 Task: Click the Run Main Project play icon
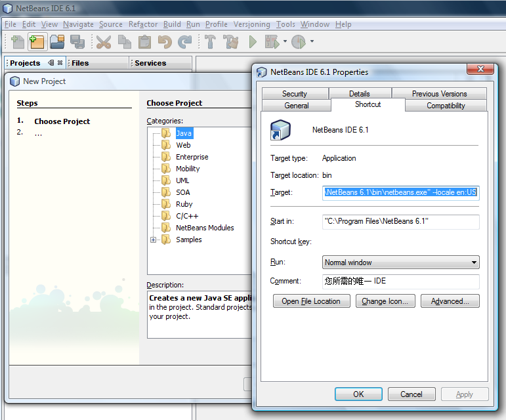click(x=253, y=42)
